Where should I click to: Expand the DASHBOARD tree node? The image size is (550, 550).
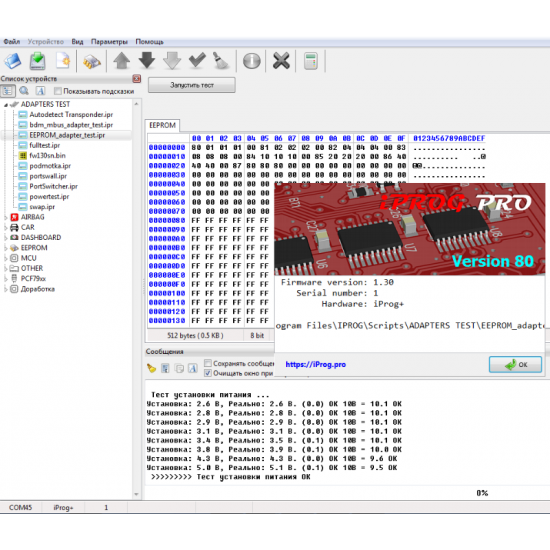[6, 238]
